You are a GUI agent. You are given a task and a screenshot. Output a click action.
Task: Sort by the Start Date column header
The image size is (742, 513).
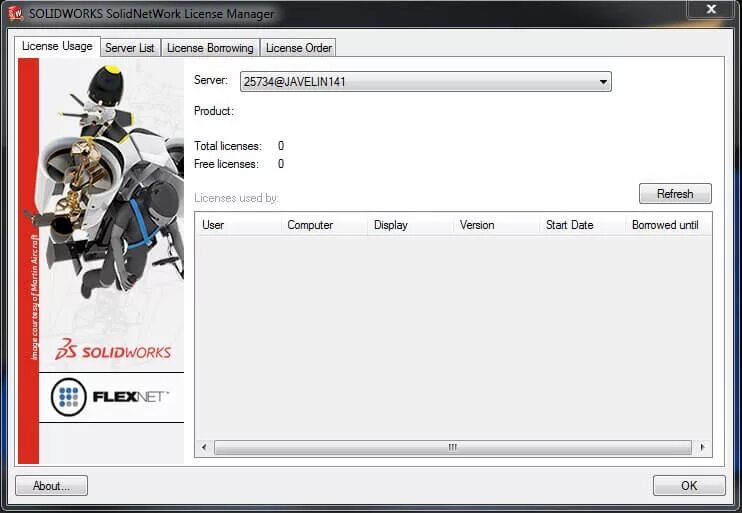click(x=583, y=225)
